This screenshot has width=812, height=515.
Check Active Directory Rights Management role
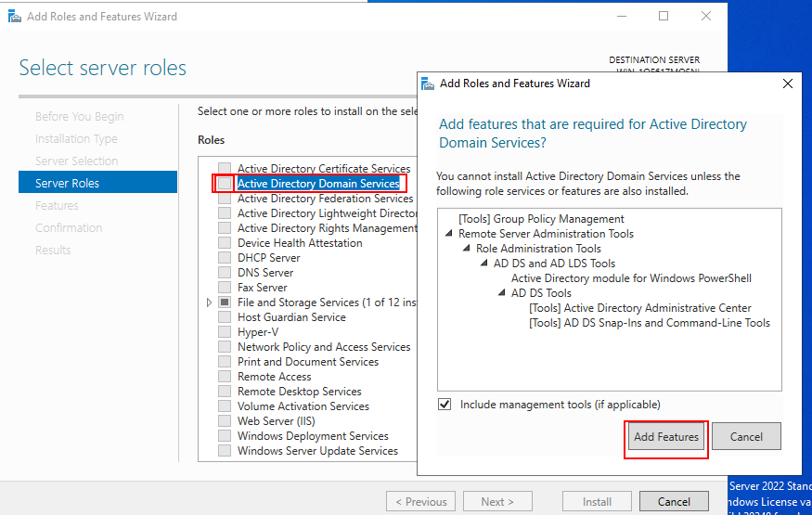pyautogui.click(x=225, y=228)
